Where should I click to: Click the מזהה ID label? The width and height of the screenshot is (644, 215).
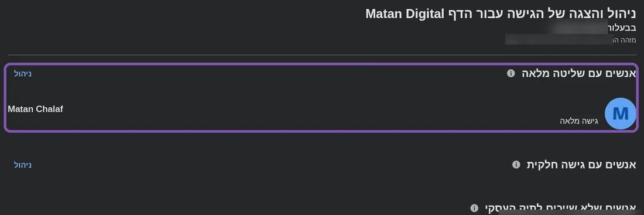624,40
